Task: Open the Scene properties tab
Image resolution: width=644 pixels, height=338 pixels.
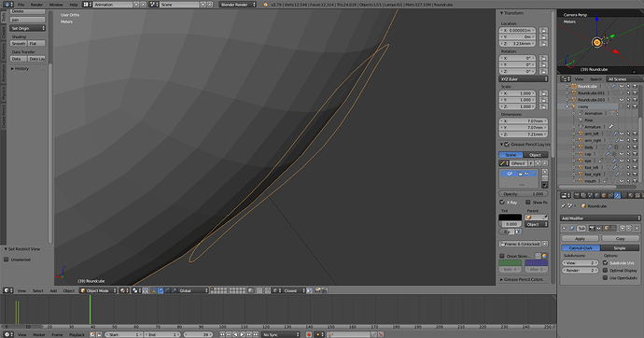Action: (x=590, y=195)
